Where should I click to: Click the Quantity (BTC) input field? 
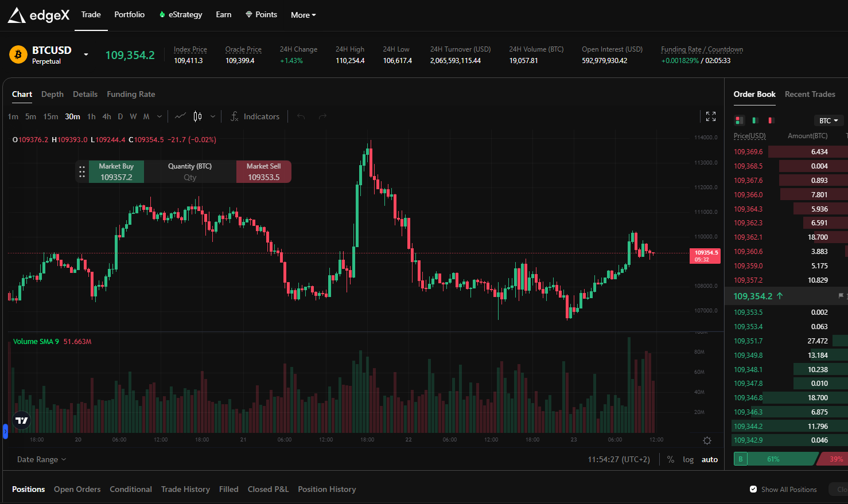click(190, 177)
